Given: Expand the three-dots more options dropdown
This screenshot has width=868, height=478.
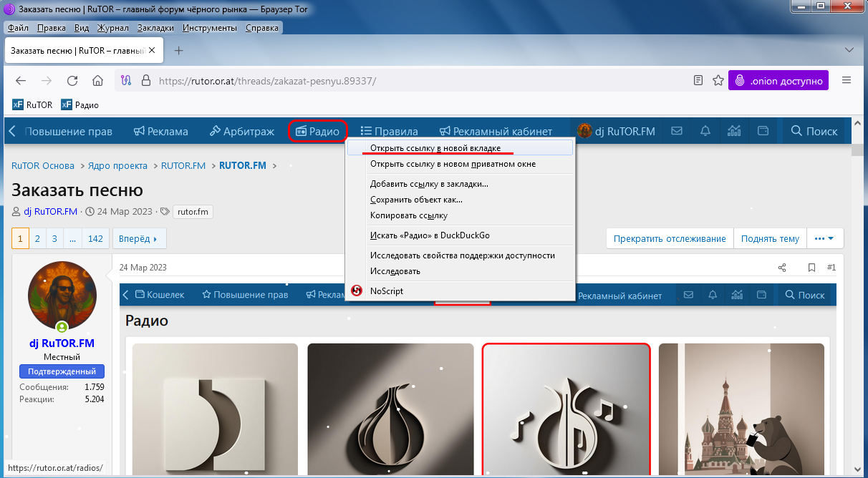Looking at the screenshot, I should (825, 239).
